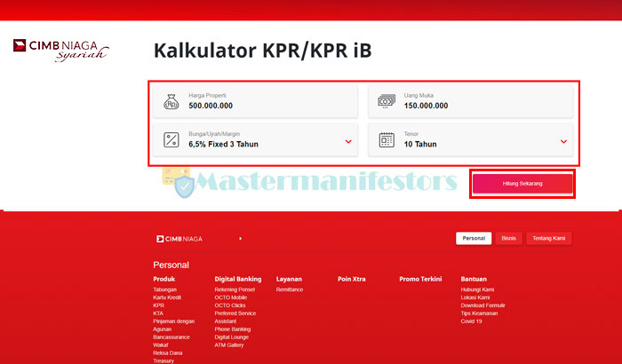Open the Treasury link
The image size is (622, 364).
(163, 360)
